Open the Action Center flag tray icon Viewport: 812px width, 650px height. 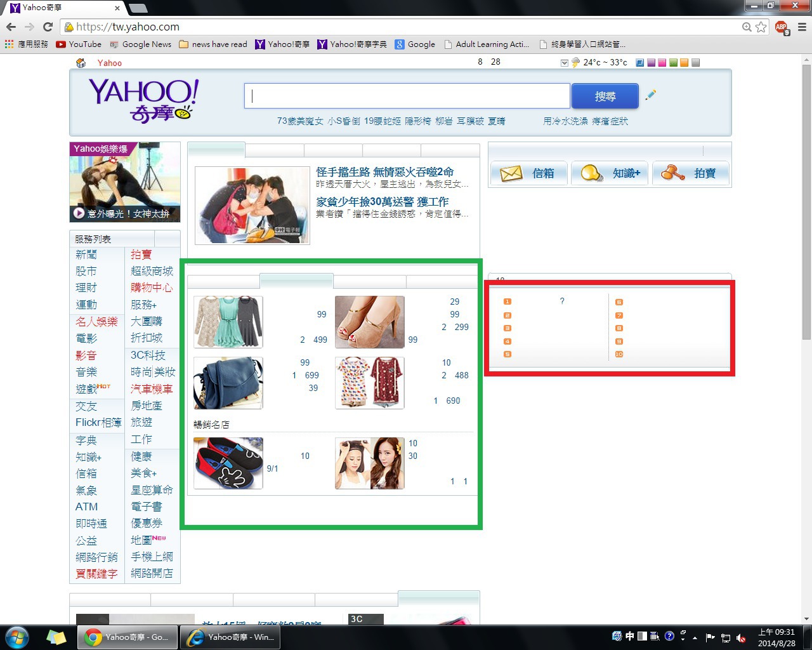click(x=710, y=638)
